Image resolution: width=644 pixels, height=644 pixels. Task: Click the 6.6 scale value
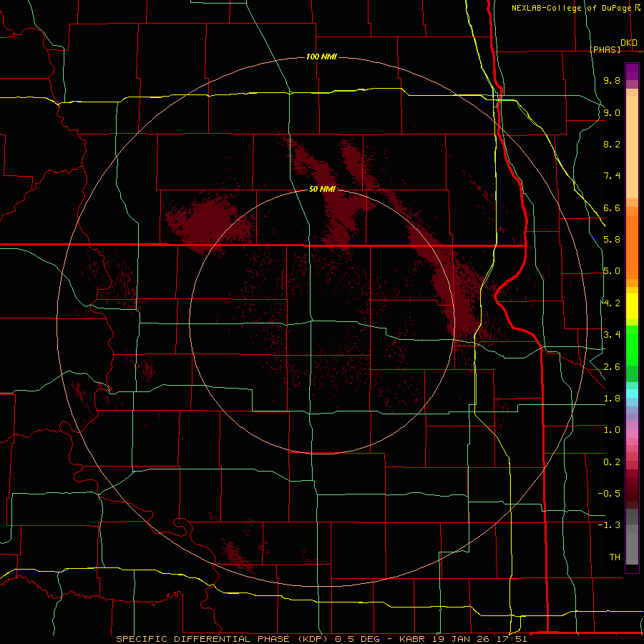point(612,208)
